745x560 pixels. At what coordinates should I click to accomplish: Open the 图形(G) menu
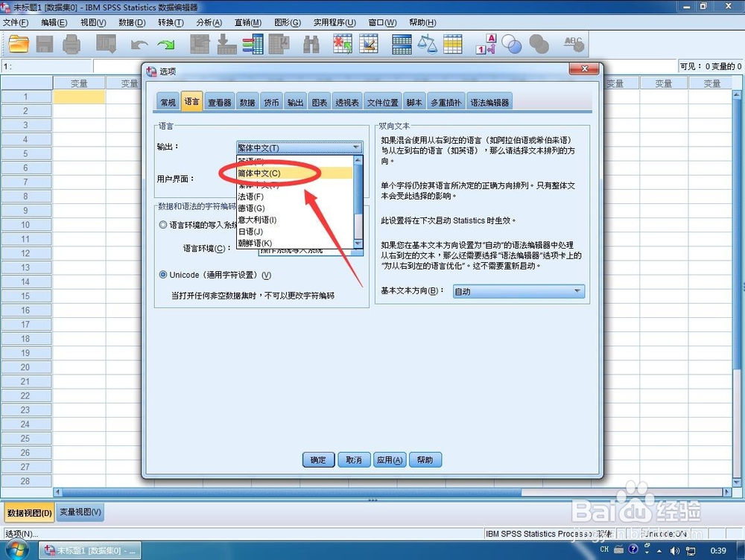click(x=288, y=22)
